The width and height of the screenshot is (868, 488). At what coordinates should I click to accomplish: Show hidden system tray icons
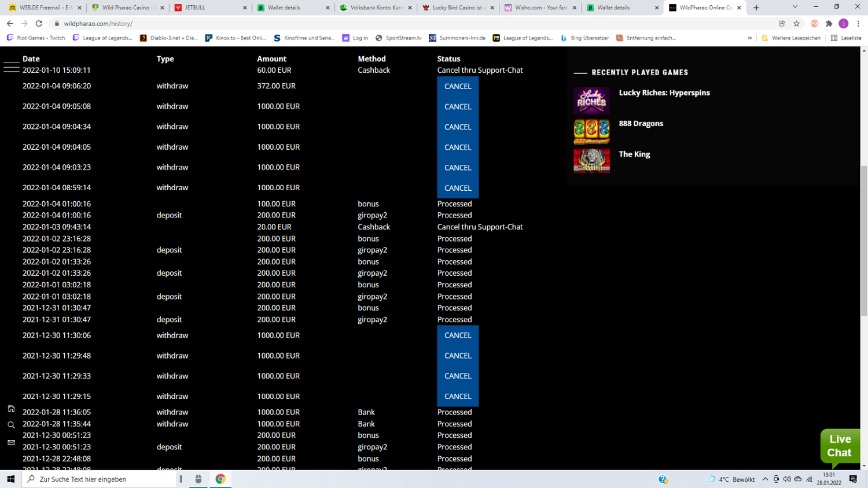coord(765,479)
